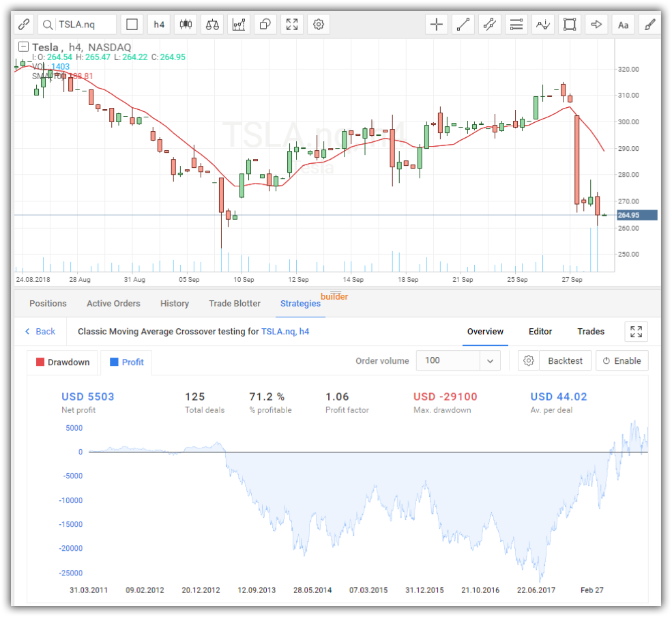Screen dimensions: 672x617
Task: Expand the strategy panel to fullscreen
Action: click(x=636, y=332)
